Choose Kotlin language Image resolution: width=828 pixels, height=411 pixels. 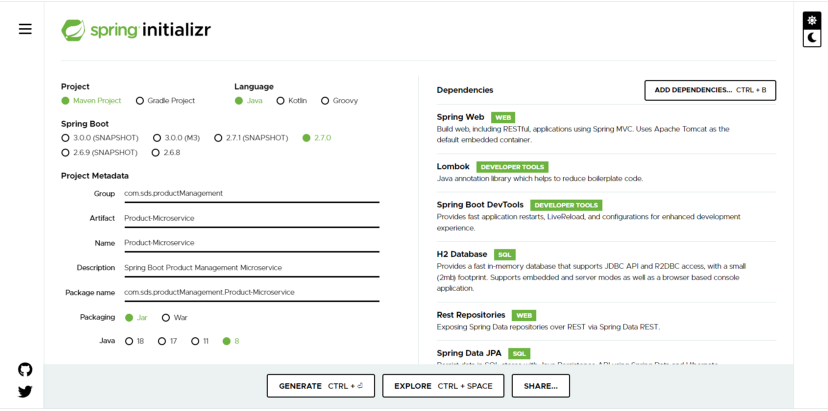291,100
